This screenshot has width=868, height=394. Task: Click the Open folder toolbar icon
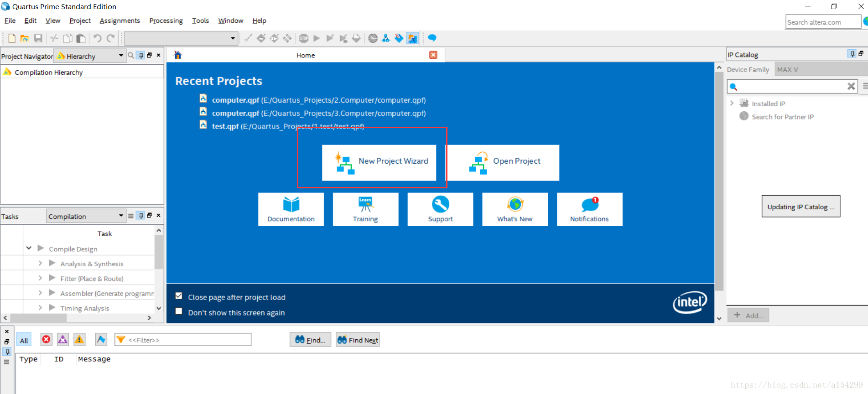[25, 38]
